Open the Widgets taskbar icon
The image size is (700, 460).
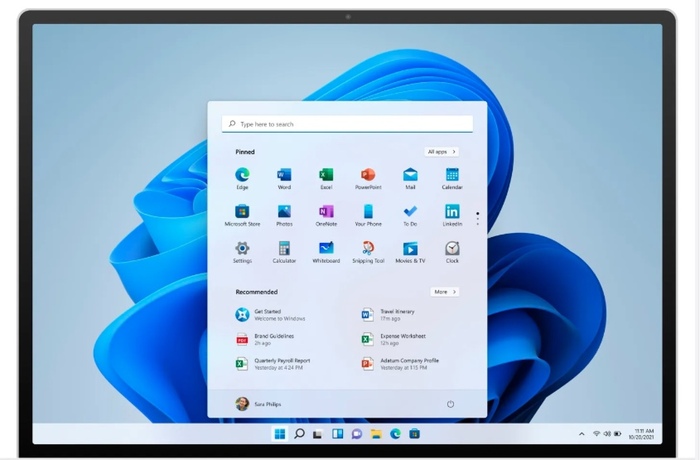tap(338, 434)
